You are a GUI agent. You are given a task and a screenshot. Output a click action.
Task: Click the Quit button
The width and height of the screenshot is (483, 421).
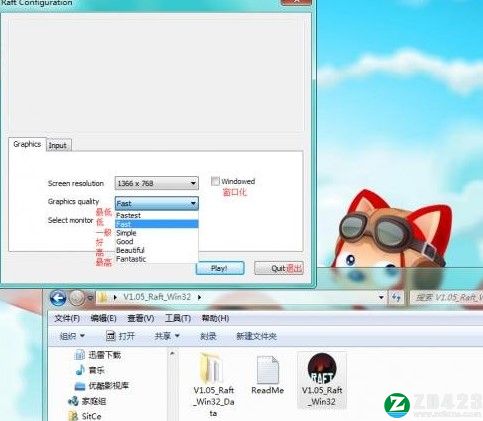[279, 268]
